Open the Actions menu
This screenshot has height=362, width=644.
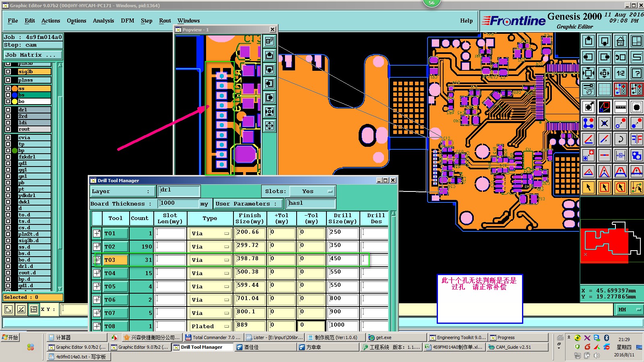pos(51,21)
